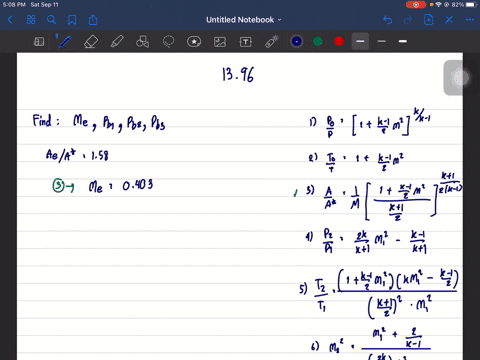This screenshot has height=360, width=480.
Task: Tap the handwritten Me = 0.403 result
Action: pos(121,186)
